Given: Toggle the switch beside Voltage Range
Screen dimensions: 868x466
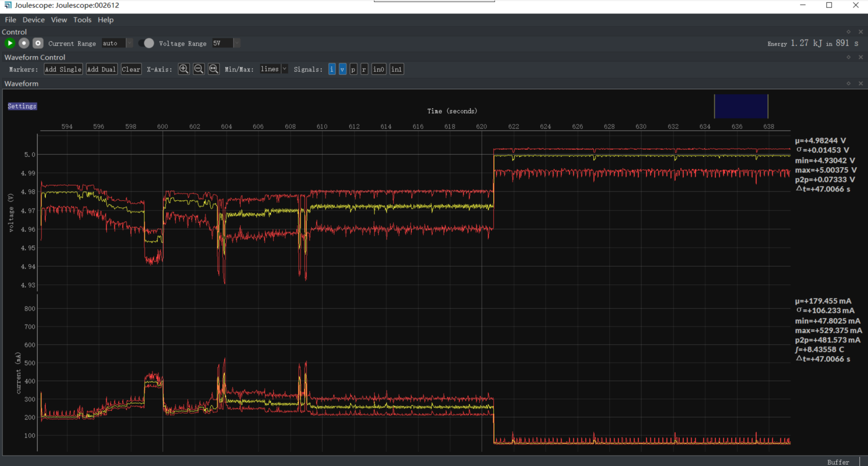Looking at the screenshot, I should tap(146, 43).
